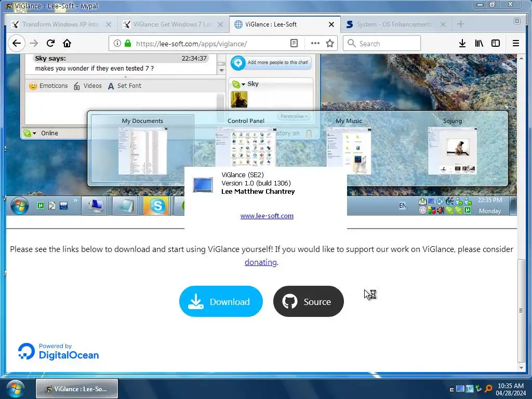
Task: Close the System - OS Enhancements tab
Action: [443, 24]
